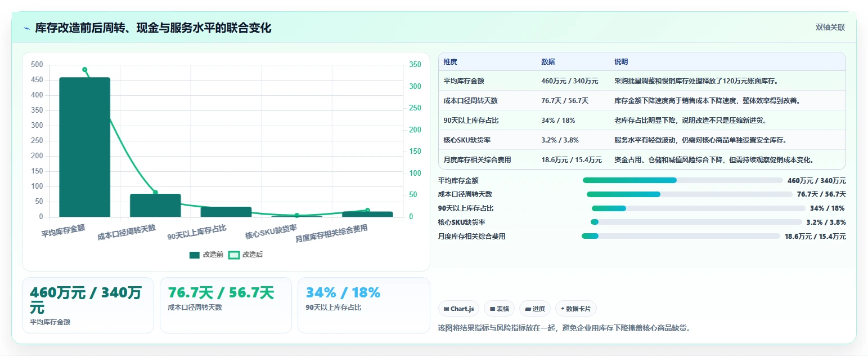Click the line point above 平均库存金额 bar
Image resolution: width=868 pixels, height=356 pixels.
(x=85, y=70)
